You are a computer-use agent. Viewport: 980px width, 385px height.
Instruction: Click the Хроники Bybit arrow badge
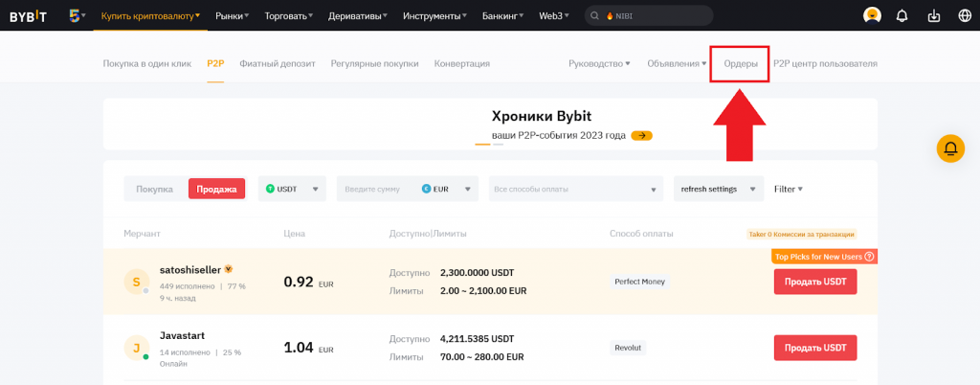[x=642, y=136]
